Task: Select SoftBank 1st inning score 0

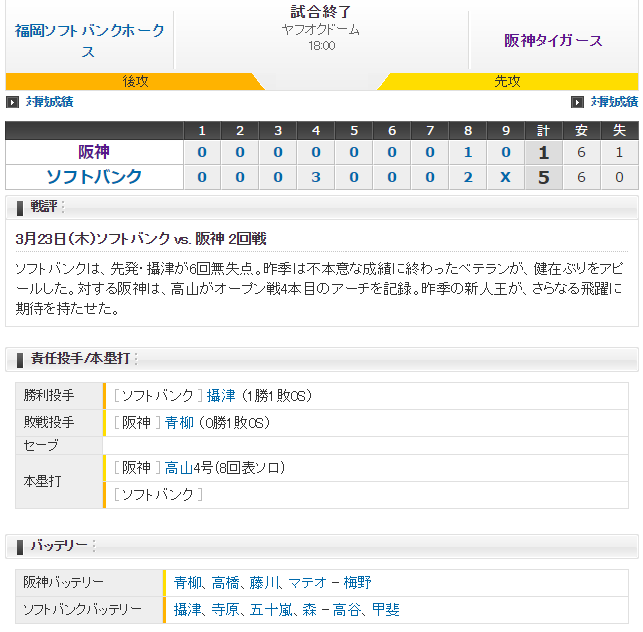Action: pyautogui.click(x=202, y=177)
